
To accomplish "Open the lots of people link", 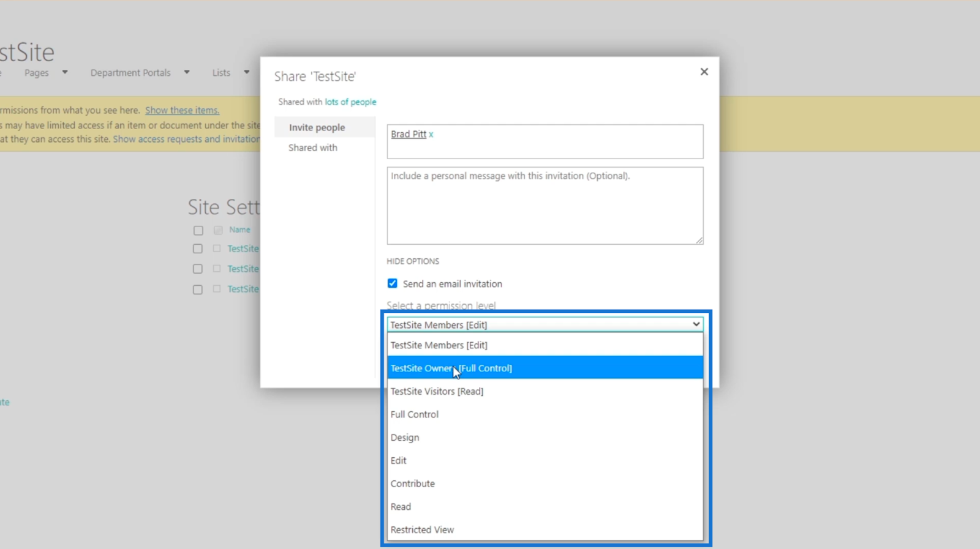I will 350,102.
